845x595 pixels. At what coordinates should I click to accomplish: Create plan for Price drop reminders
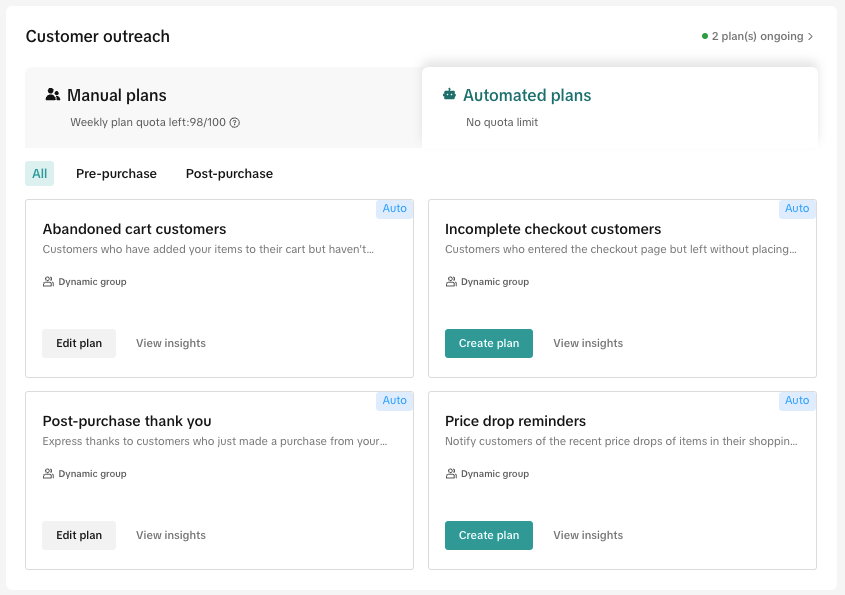pyautogui.click(x=489, y=535)
